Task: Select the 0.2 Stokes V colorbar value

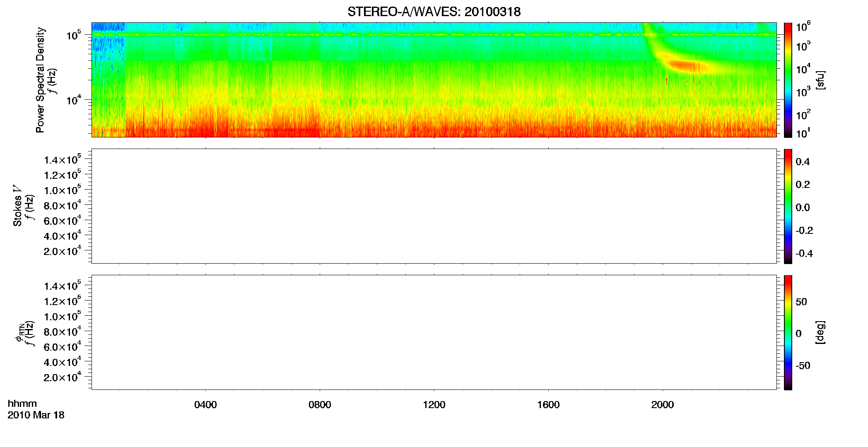Action: (803, 185)
